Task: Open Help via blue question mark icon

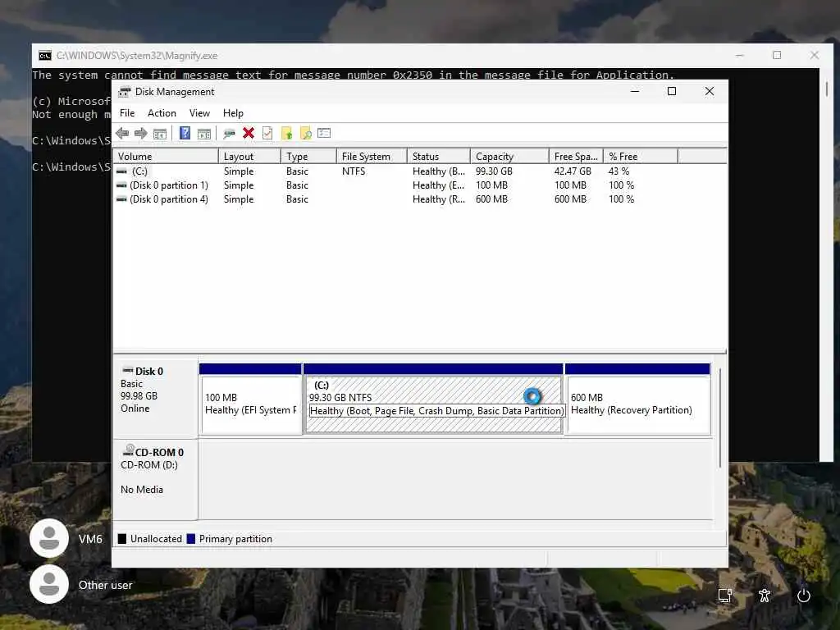Action: tap(185, 134)
